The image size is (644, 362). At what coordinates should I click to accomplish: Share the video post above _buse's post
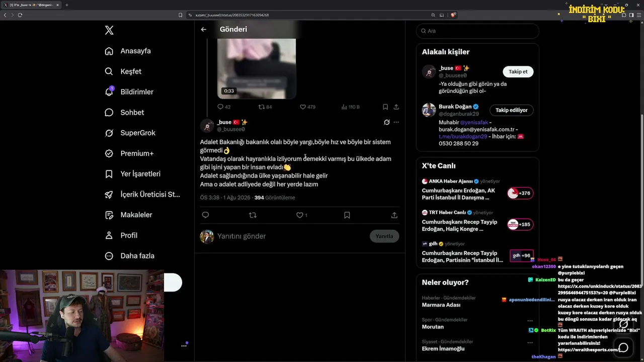point(396,107)
